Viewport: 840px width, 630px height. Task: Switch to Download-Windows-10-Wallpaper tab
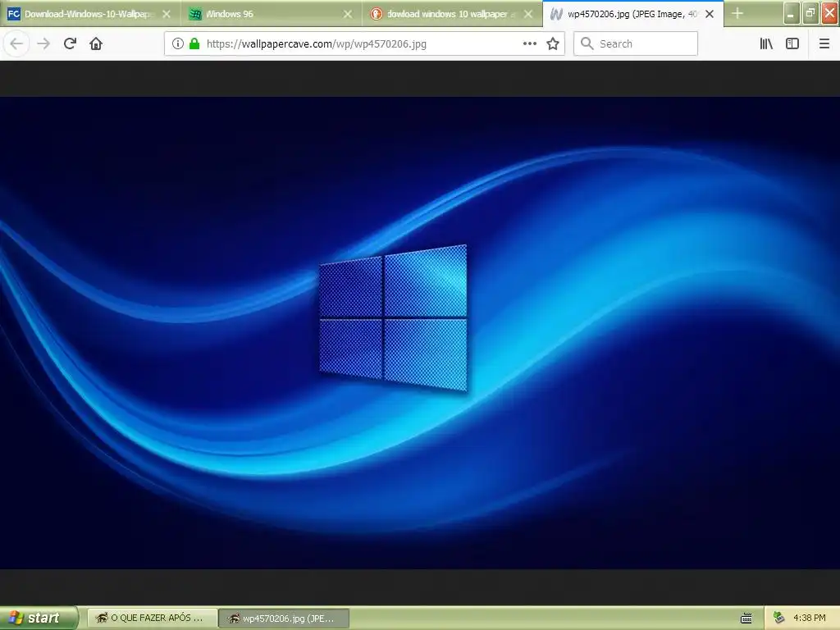tap(89, 14)
